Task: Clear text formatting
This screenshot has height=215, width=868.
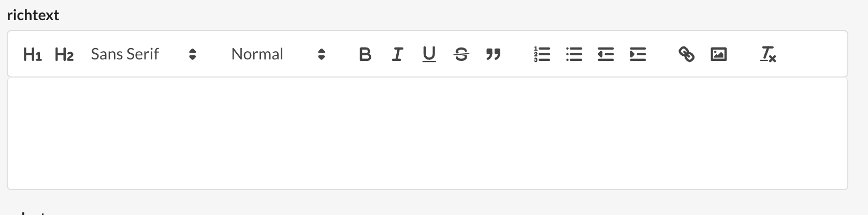Action: coord(768,54)
